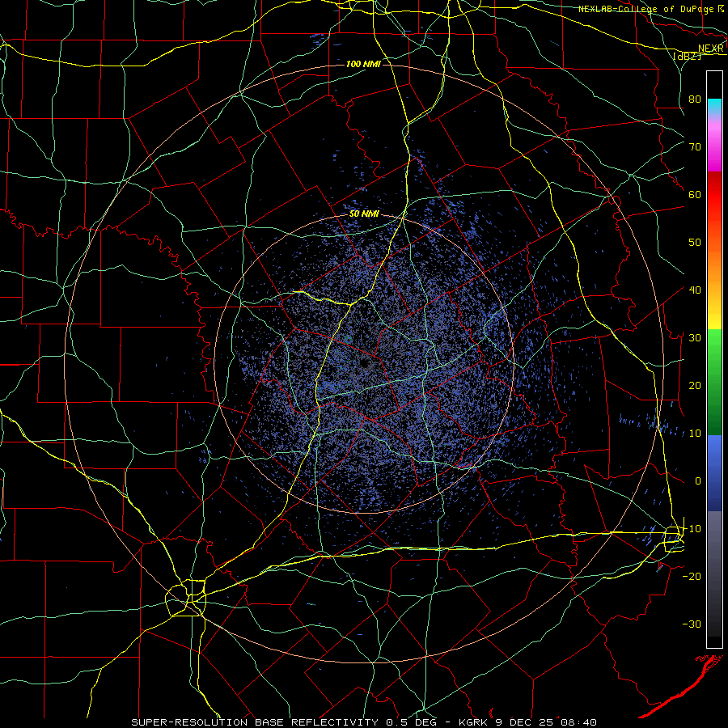The width and height of the screenshot is (728, 728).
Task: Click the 50 NMI range ring label
Action: pyautogui.click(x=364, y=214)
